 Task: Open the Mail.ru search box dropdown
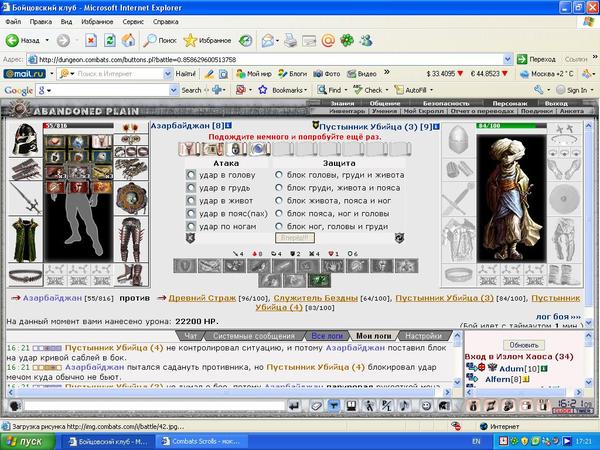[x=167, y=73]
